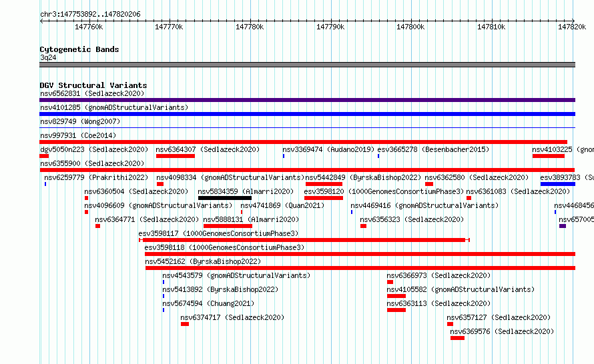Open nsv6369576 (Sedlazeck2020) label

tap(502, 331)
